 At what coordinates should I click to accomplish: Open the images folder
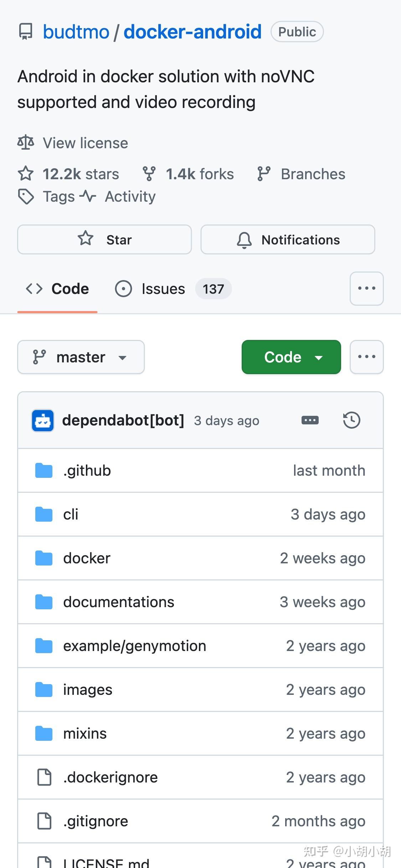(x=88, y=689)
